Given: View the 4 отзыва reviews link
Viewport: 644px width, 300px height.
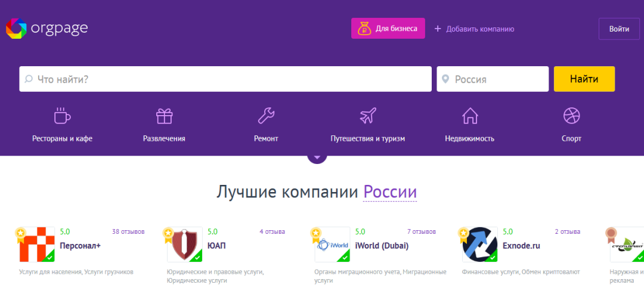Looking at the screenshot, I should [x=272, y=232].
